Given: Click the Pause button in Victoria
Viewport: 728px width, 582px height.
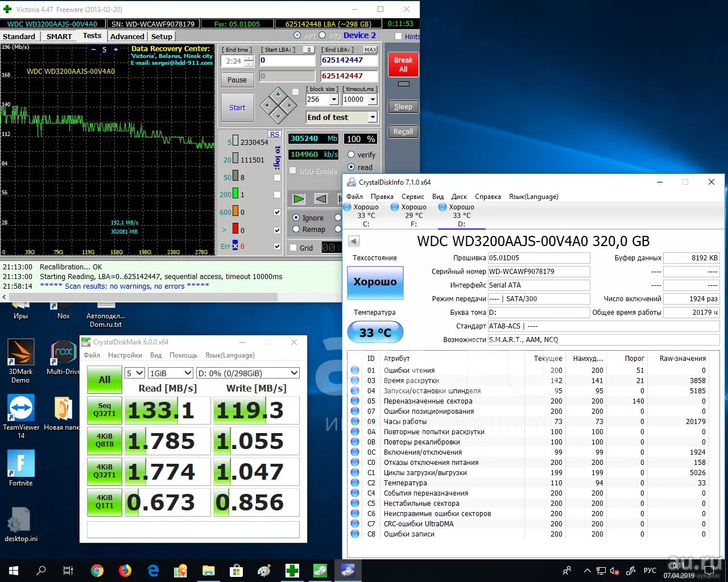Looking at the screenshot, I should [237, 80].
